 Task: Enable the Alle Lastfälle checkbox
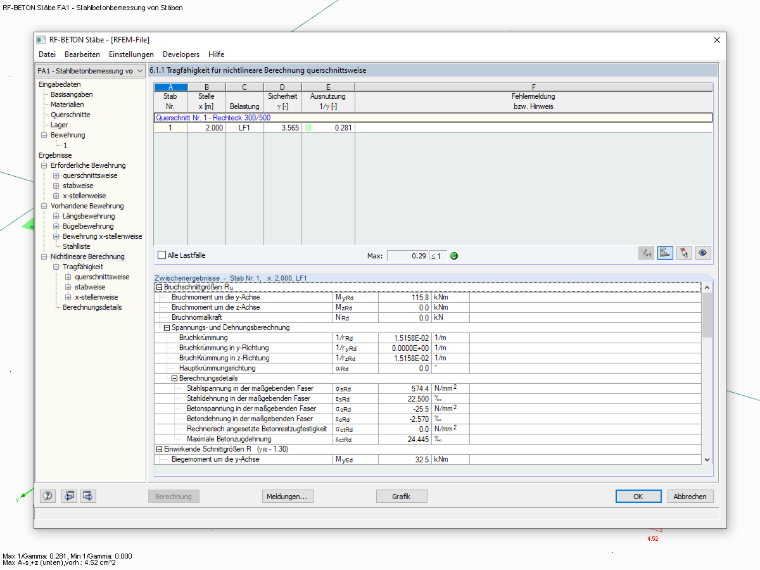click(x=162, y=255)
